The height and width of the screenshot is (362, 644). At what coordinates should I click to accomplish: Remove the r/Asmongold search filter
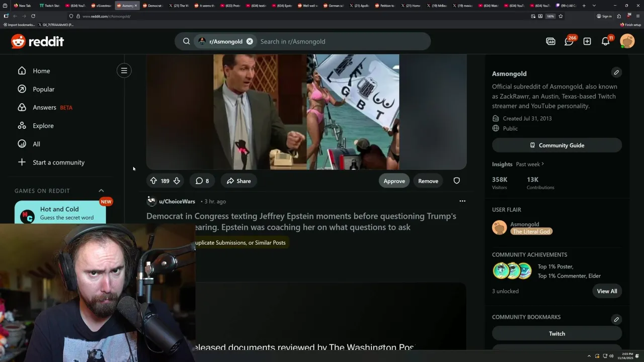250,41
